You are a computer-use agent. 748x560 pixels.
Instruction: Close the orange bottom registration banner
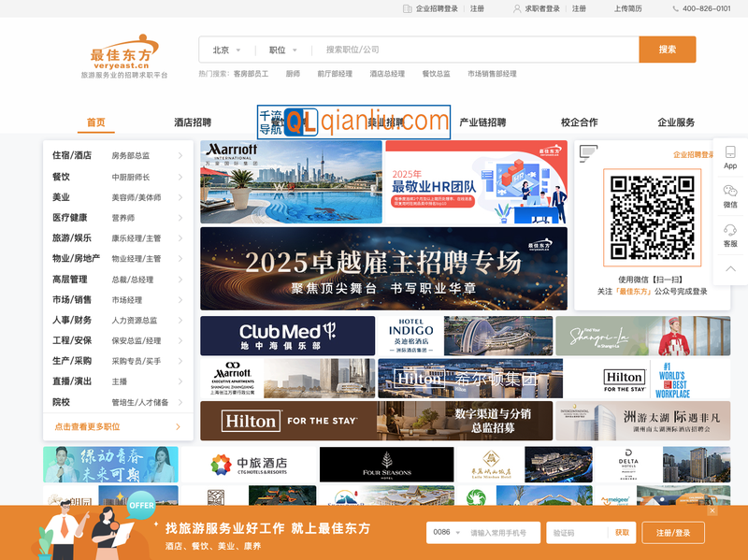(712, 510)
